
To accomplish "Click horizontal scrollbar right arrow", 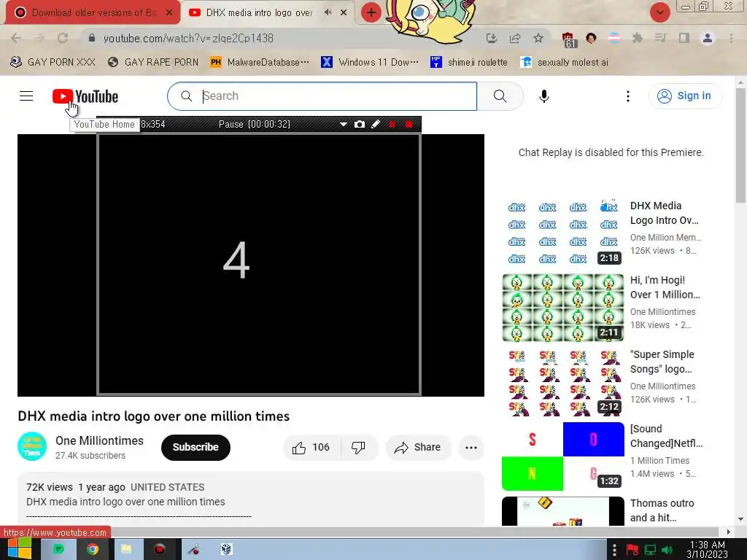I will tap(729, 532).
